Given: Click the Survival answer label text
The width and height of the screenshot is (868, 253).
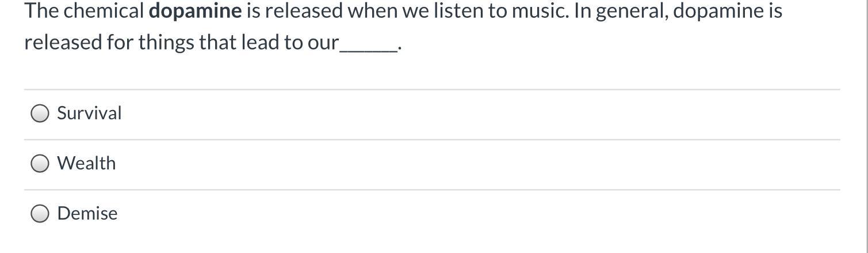Looking at the screenshot, I should coord(89,113).
